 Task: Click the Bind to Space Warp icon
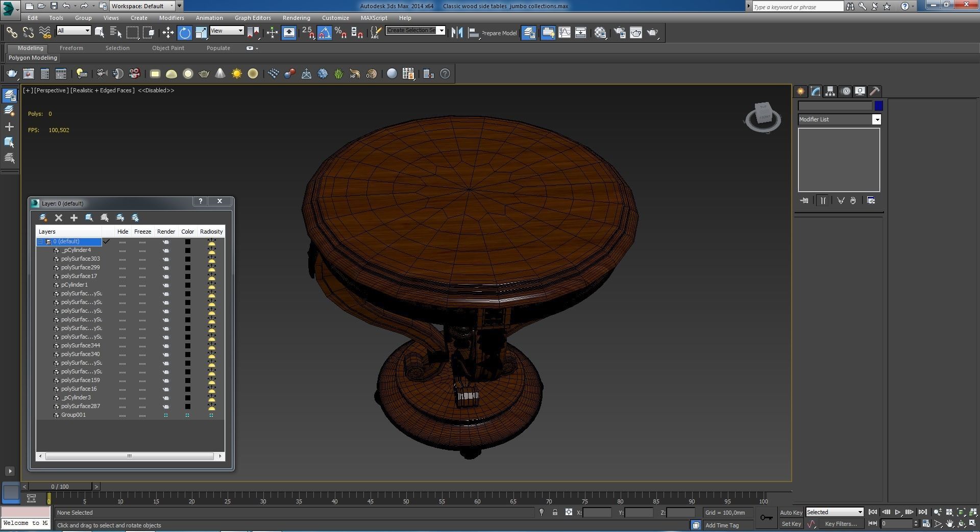click(x=45, y=33)
